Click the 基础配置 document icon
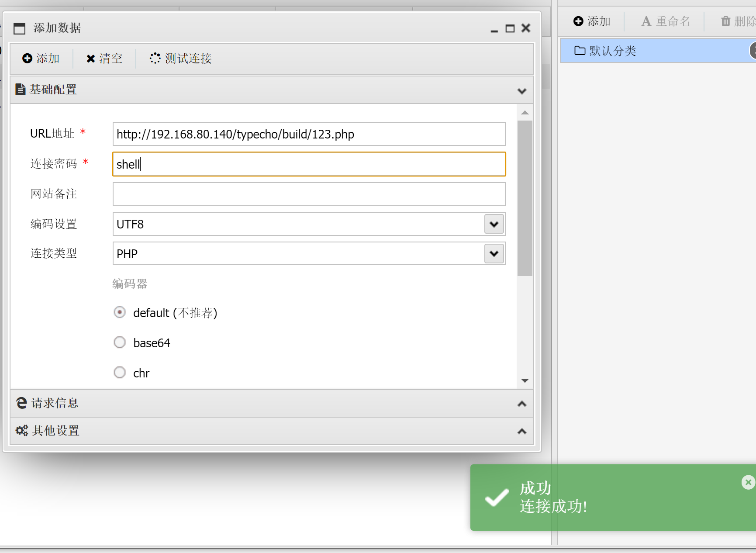The height and width of the screenshot is (553, 756). pos(21,90)
